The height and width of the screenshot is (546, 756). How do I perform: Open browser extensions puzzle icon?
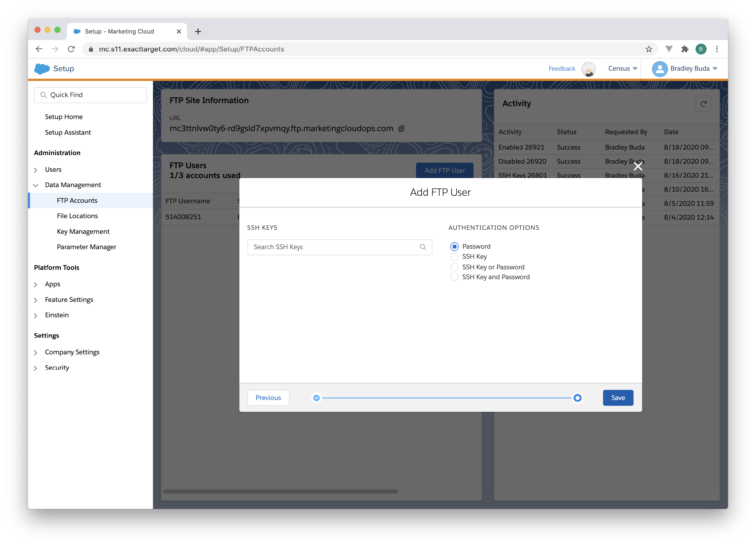coord(685,49)
